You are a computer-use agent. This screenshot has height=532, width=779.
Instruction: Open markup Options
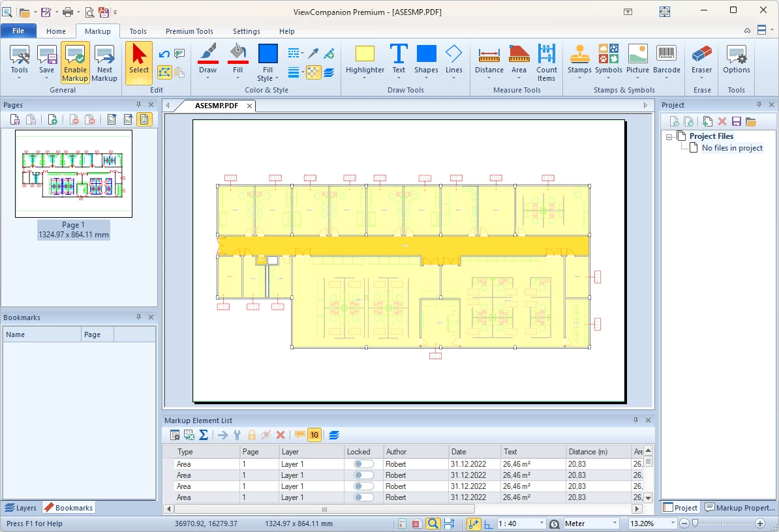click(737, 59)
